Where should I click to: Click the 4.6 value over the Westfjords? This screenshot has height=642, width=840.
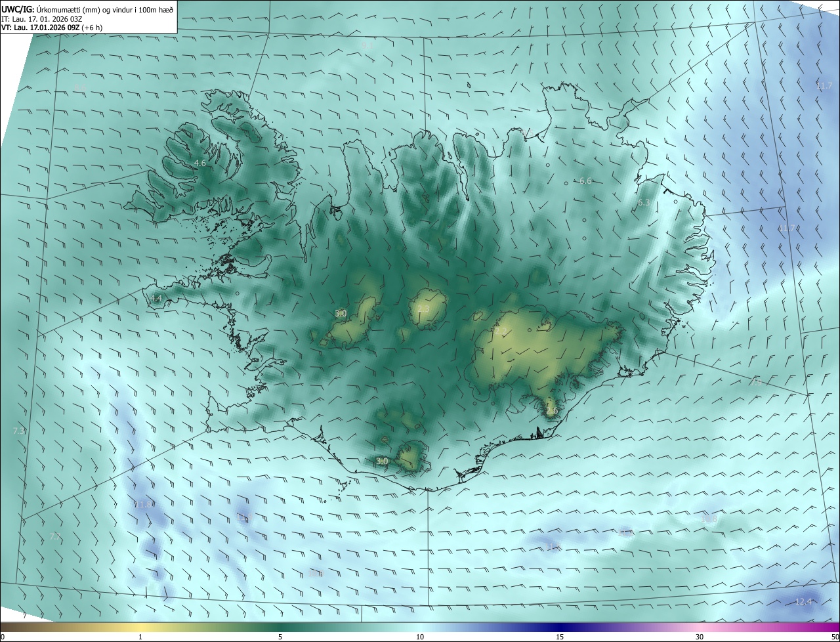click(x=200, y=163)
